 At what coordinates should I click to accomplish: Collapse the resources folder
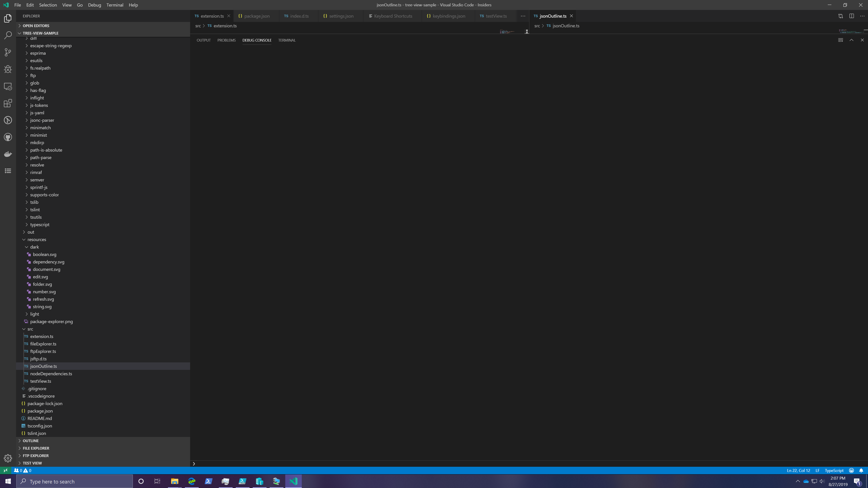coord(103,239)
